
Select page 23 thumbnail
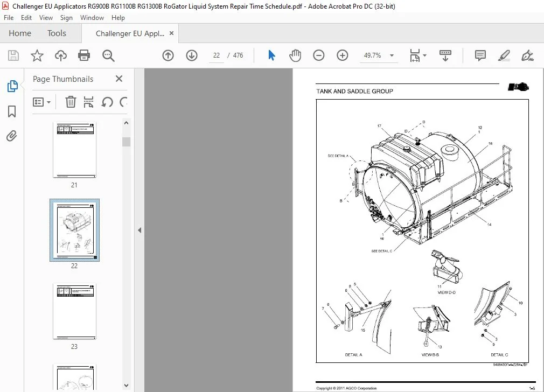pyautogui.click(x=74, y=311)
